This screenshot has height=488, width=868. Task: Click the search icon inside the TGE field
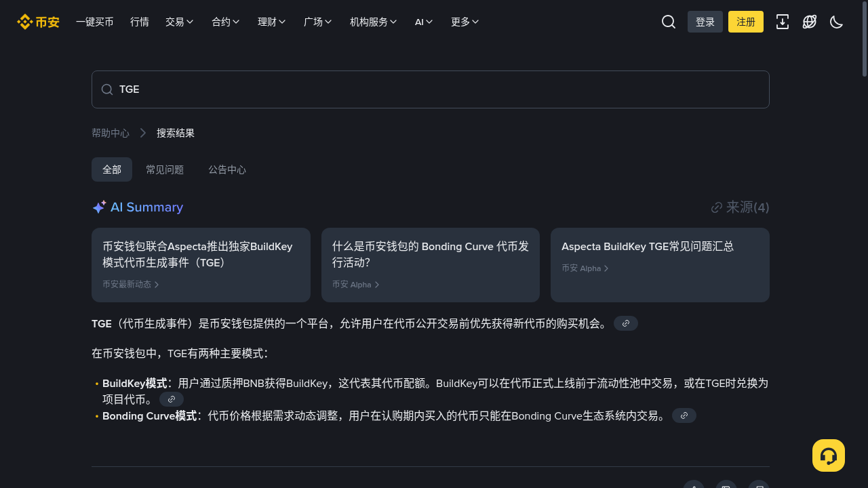(107, 89)
